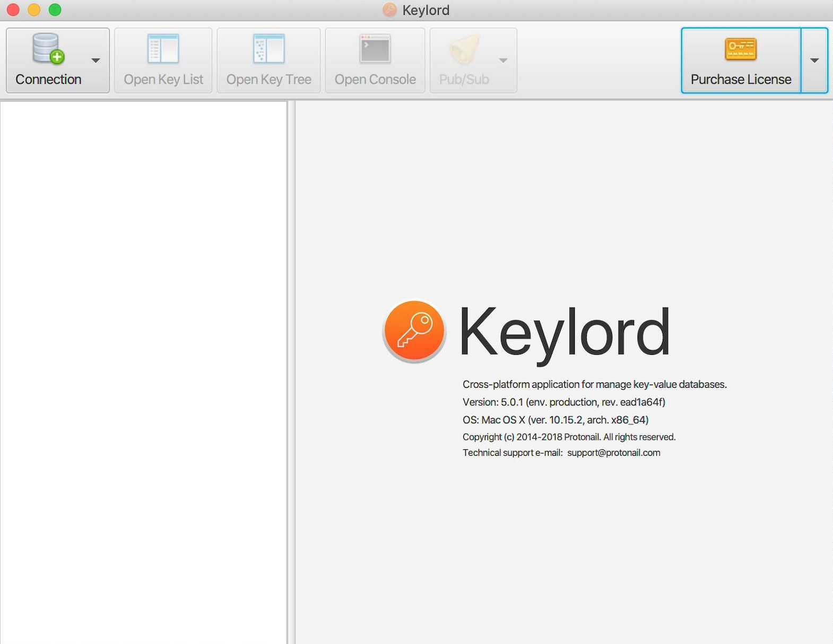The height and width of the screenshot is (644, 833).
Task: Expand the Pub/Sub dropdown arrow
Action: point(503,60)
